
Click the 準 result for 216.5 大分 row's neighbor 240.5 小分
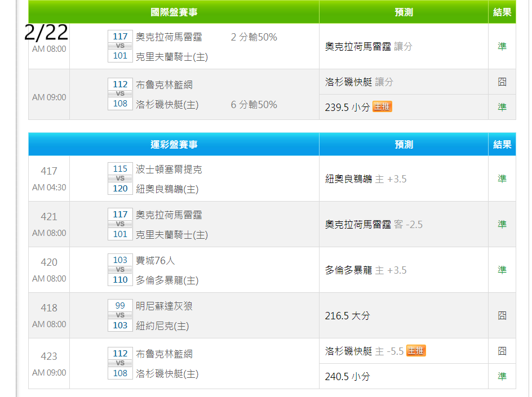click(x=502, y=376)
